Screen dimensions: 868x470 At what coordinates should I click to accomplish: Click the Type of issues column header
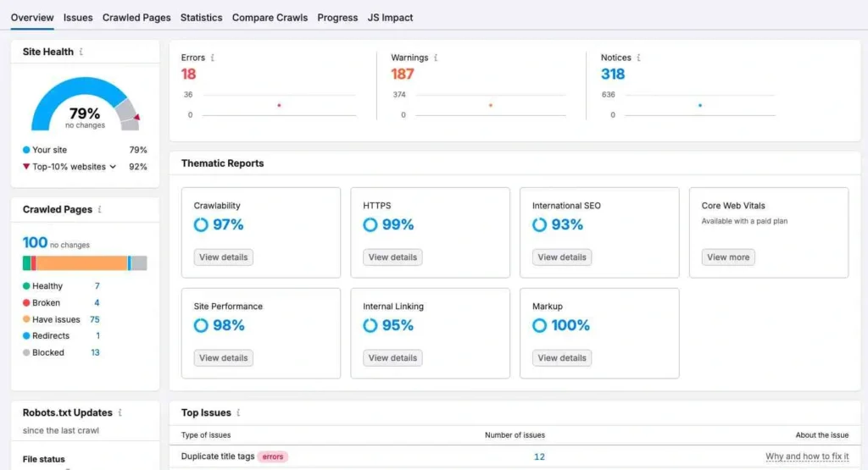point(206,435)
